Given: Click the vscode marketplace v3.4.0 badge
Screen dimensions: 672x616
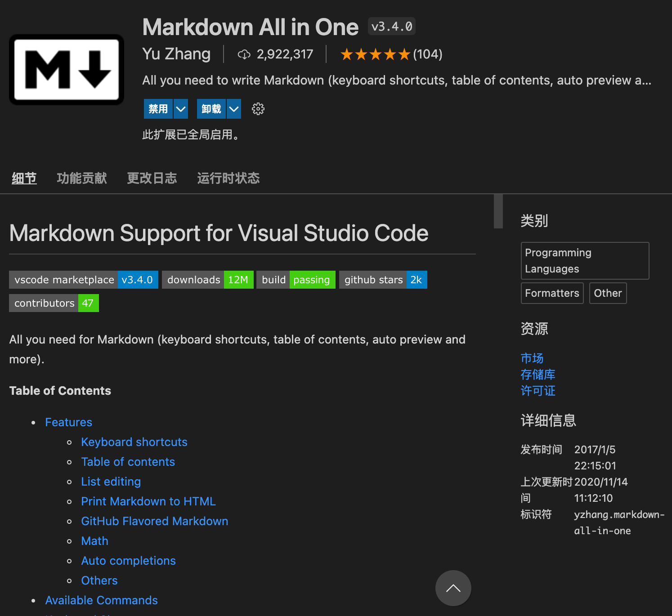Looking at the screenshot, I should coord(83,279).
